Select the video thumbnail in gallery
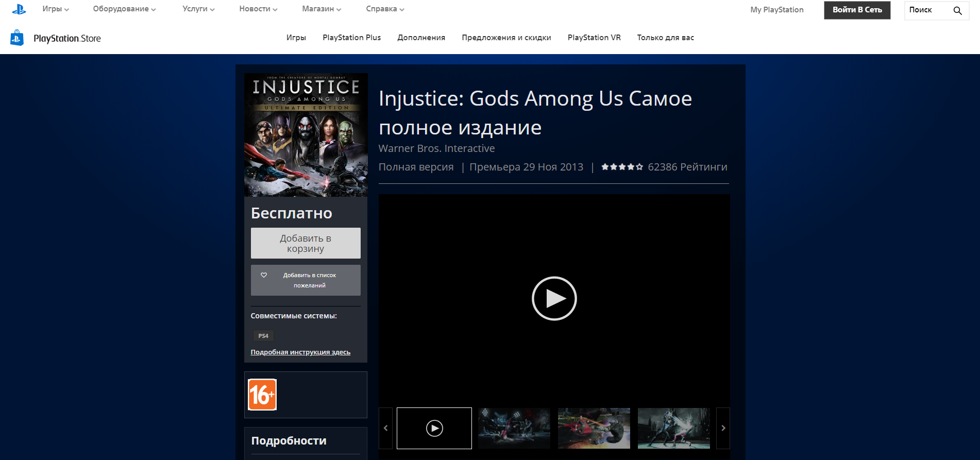980x460 pixels. pos(434,428)
